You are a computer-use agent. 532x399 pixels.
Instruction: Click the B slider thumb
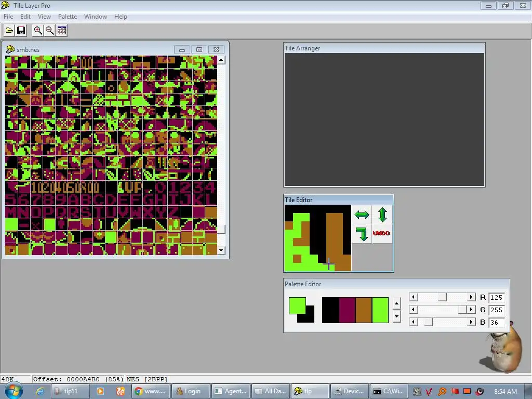pos(428,322)
